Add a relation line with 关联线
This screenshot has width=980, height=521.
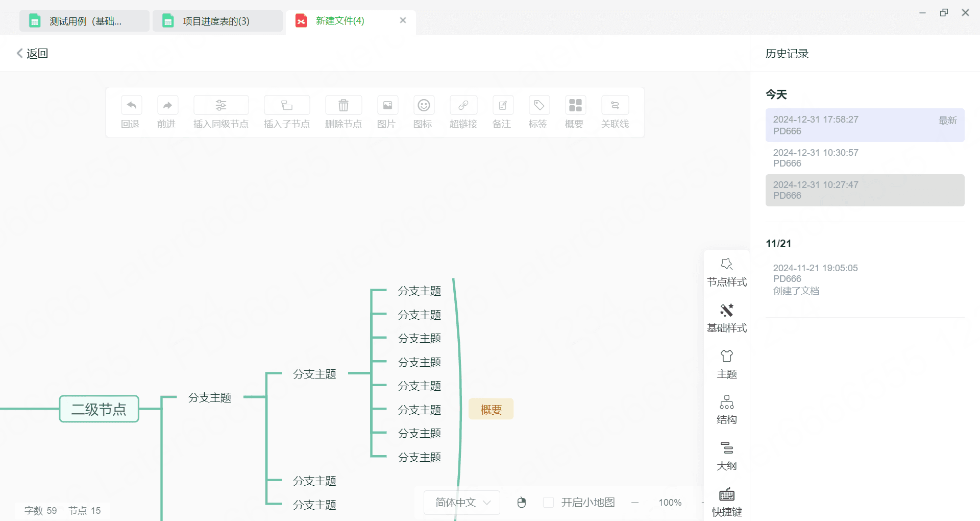[x=615, y=105]
